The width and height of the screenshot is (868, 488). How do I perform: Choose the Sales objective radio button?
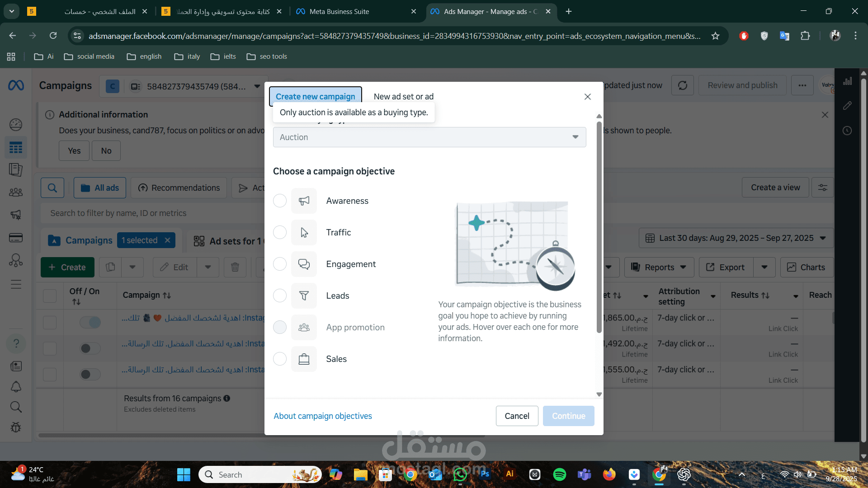pos(280,359)
